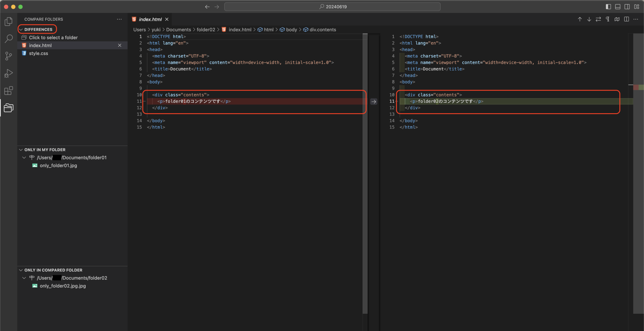This screenshot has height=331, width=644.
Task: Open the Run and Debug panel
Action: coord(8,73)
